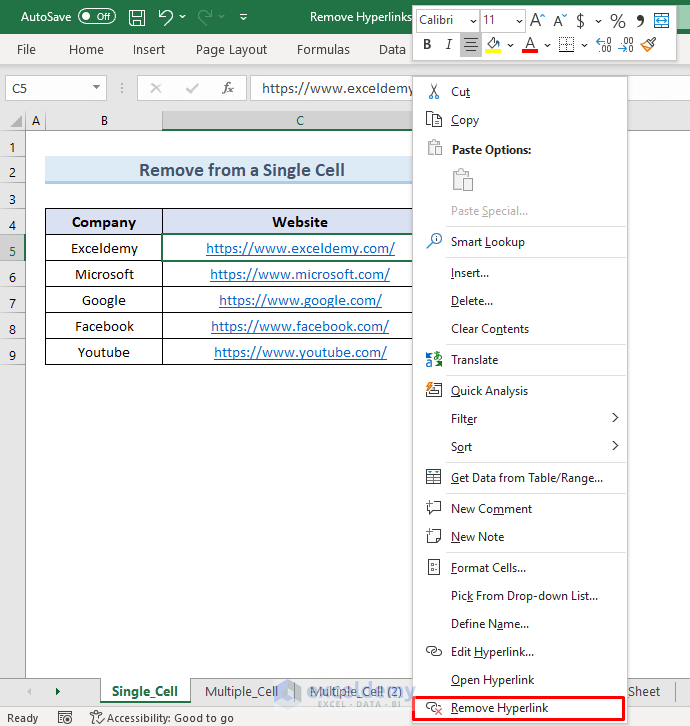Toggle Center alignment in mini toolbar
Viewport: 690px width, 726px height.
(x=470, y=44)
